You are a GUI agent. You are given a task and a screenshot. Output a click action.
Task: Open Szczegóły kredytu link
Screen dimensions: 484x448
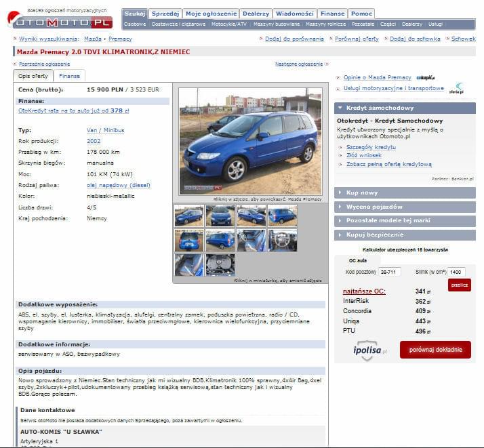pos(371,147)
